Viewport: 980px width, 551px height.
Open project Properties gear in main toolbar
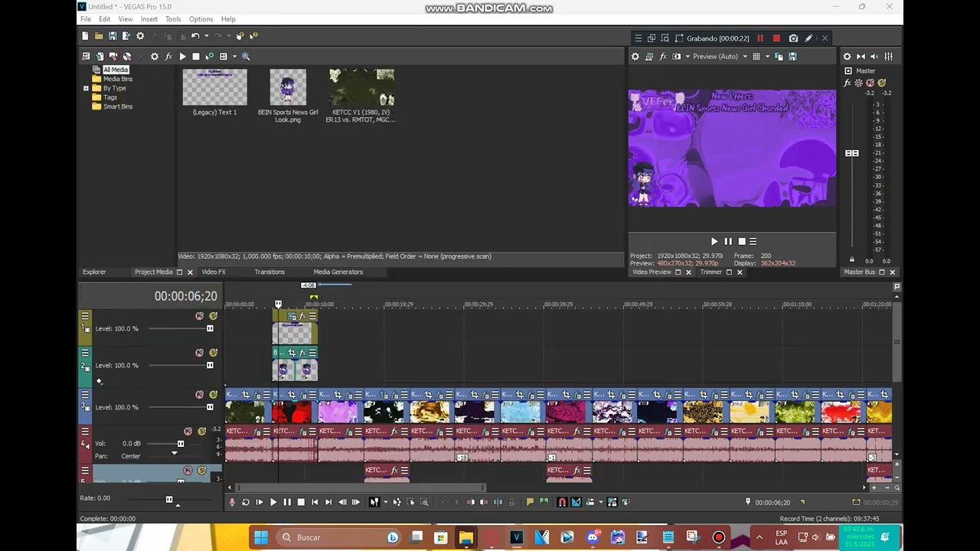[x=140, y=36]
